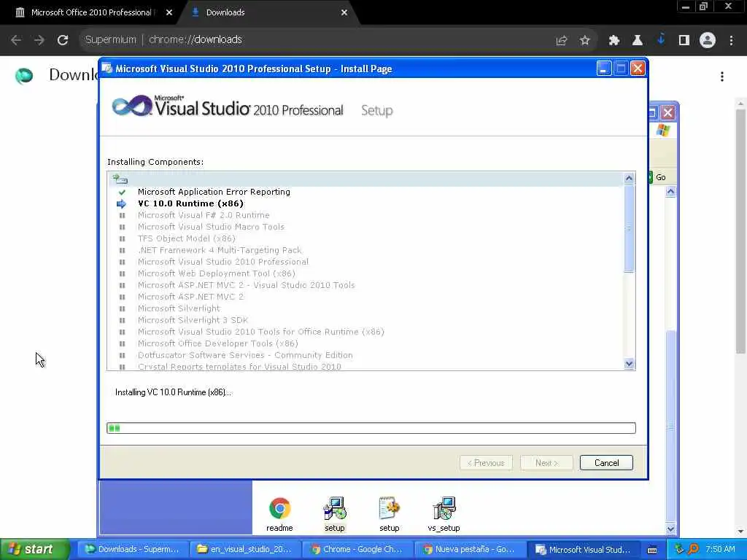Open the Downloads page more actions menu
Image resolution: width=747 pixels, height=560 pixels.
tap(722, 77)
